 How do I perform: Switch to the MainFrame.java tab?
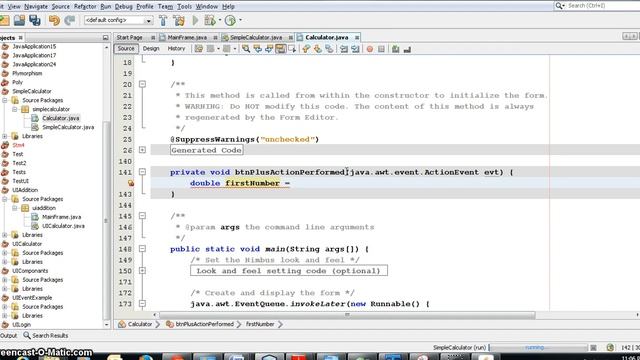187,37
